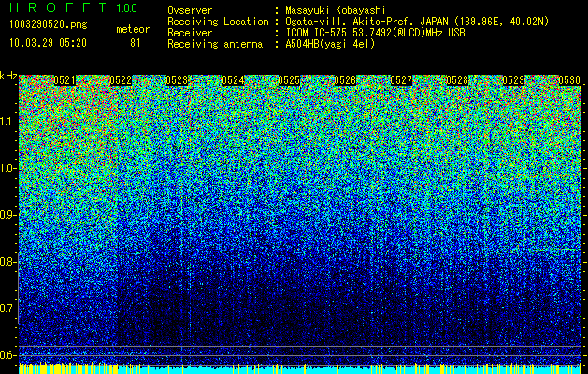Click the 0523 time marker
The width and height of the screenshot is (588, 374).
[177, 80]
